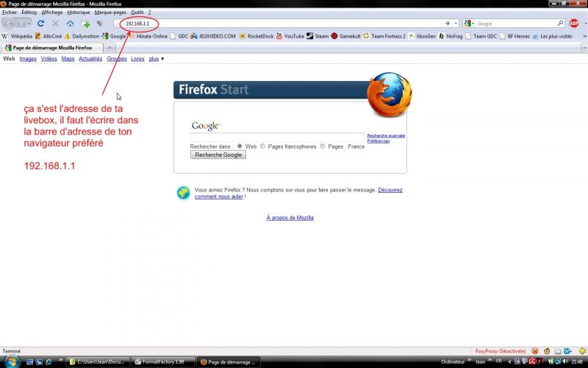
Task: Click the À propos de Mozilla link
Action: tap(290, 217)
